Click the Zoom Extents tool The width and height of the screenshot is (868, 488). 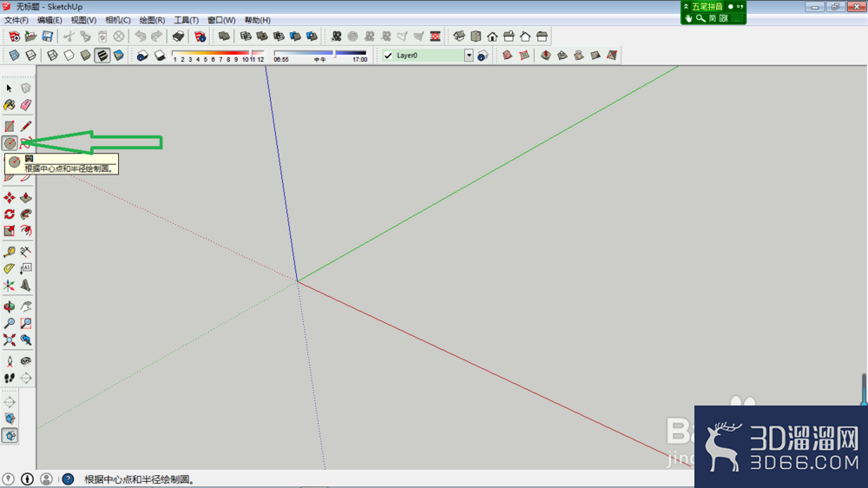[x=10, y=340]
